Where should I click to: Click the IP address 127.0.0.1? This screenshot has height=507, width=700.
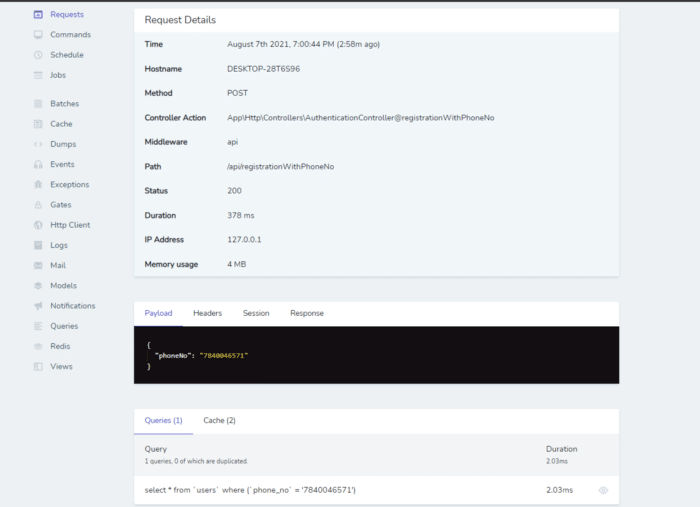click(244, 240)
